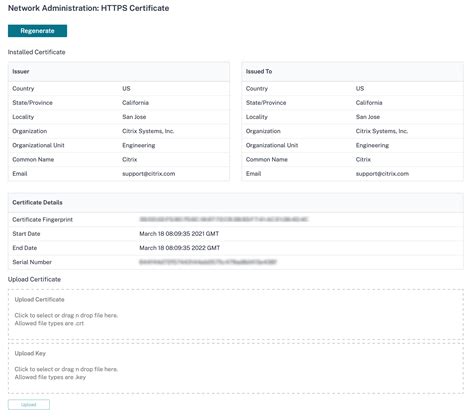Click Issuer Country value US
474x419 pixels.
tap(126, 88)
